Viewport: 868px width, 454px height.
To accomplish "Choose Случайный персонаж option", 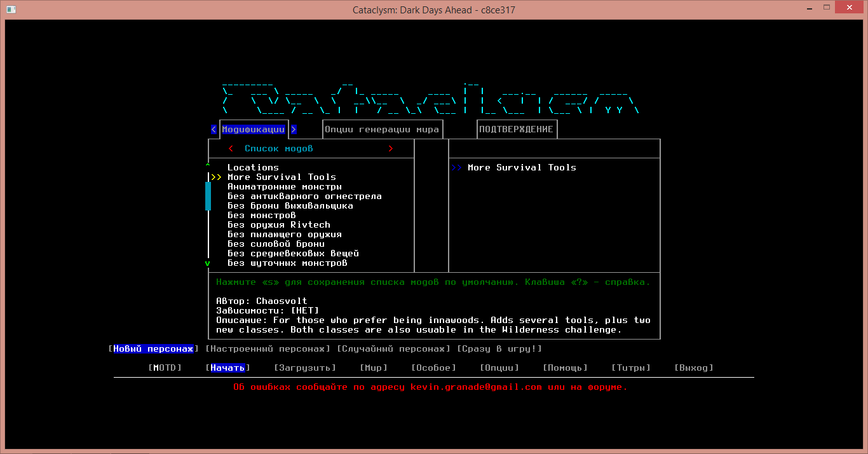I will [x=393, y=348].
